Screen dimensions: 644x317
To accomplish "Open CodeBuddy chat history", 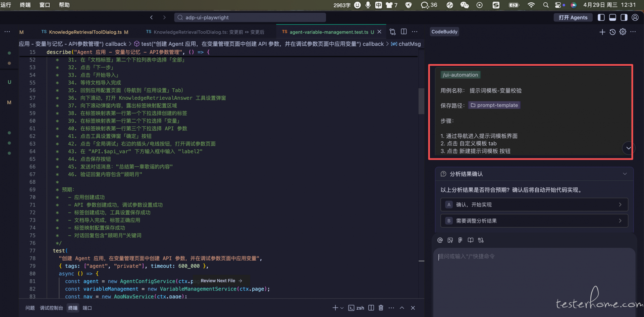I will 612,32.
